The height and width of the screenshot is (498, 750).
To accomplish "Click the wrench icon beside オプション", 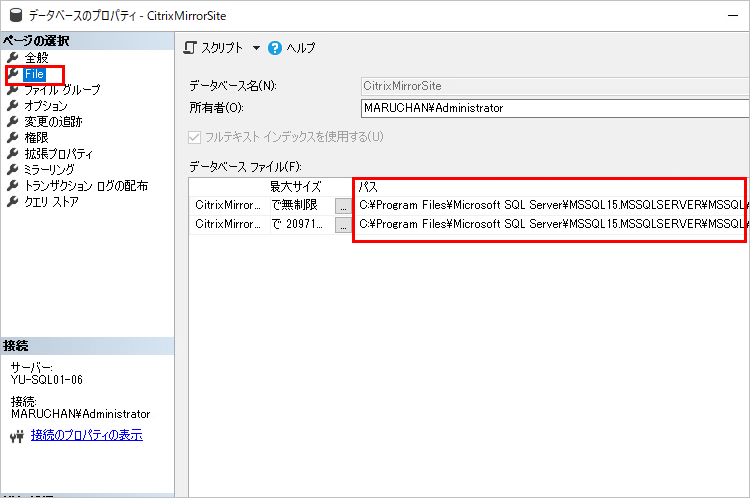I will pos(13,106).
